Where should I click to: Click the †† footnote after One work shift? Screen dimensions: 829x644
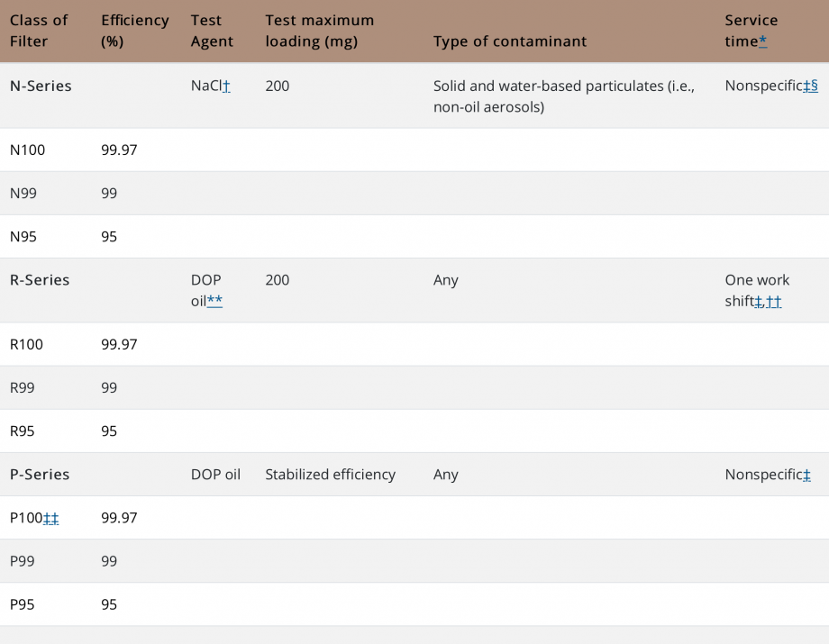(774, 302)
